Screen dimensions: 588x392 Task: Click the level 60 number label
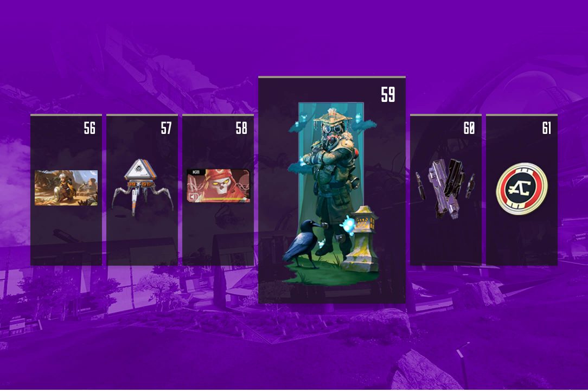[469, 128]
